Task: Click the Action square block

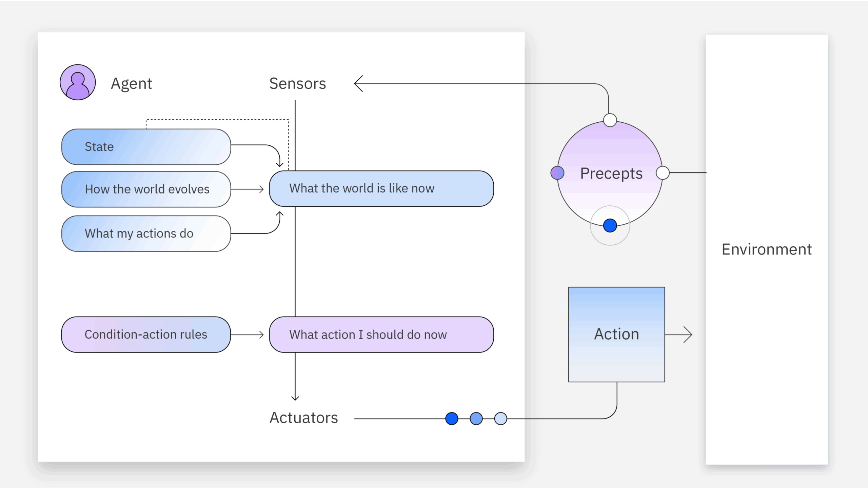Action: [616, 334]
